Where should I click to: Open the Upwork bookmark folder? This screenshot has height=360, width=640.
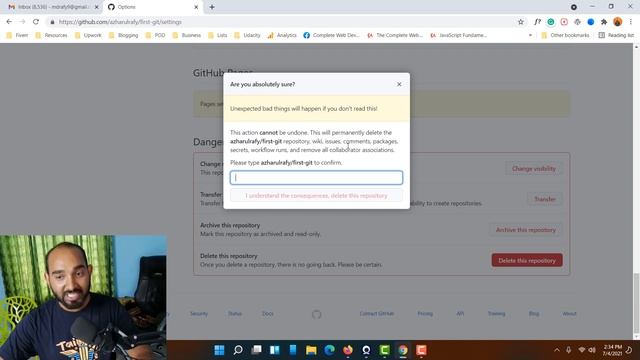click(x=88, y=36)
